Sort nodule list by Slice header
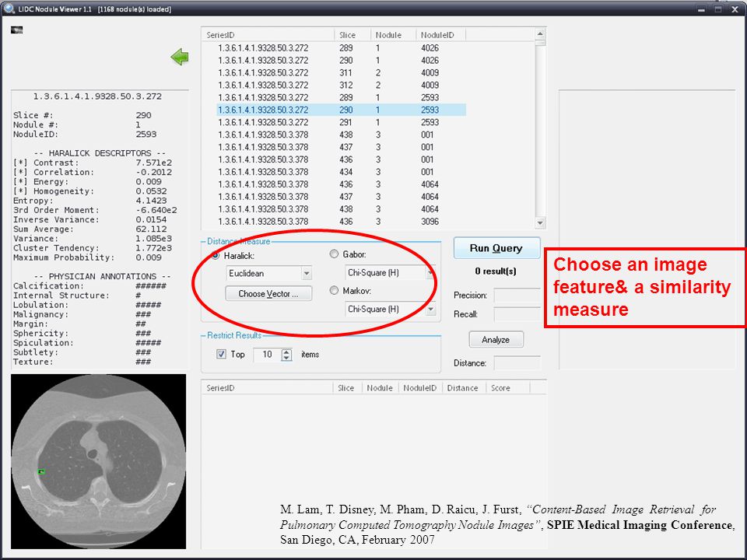The height and width of the screenshot is (560, 747). (x=352, y=35)
